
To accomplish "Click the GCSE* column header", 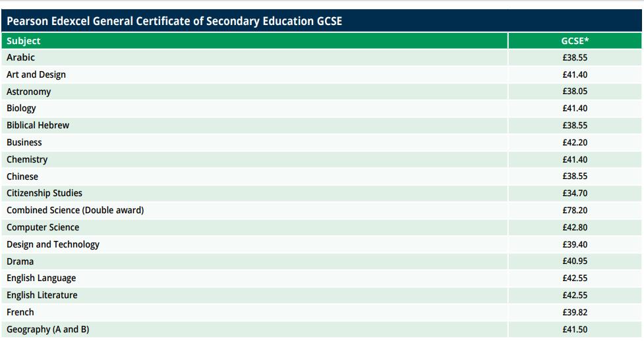I will tap(575, 41).
